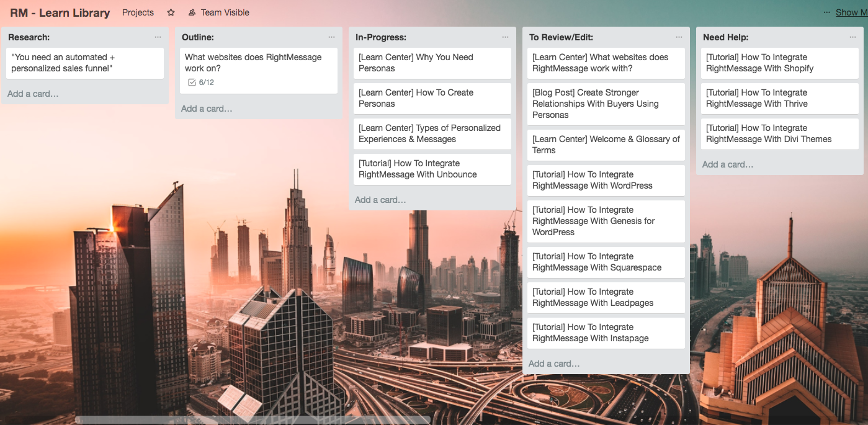Click the In-Progress: list header
Screen dimensions: 868x425
click(x=381, y=37)
